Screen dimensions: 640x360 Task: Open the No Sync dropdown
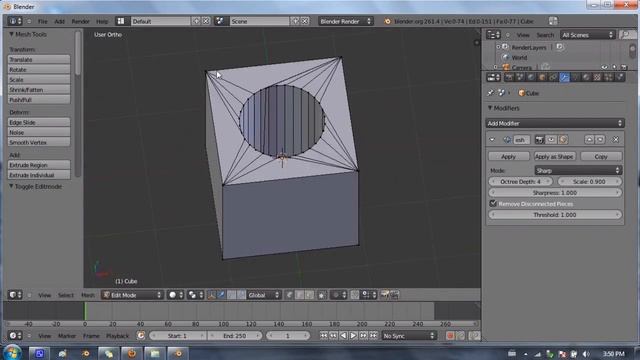(409, 336)
